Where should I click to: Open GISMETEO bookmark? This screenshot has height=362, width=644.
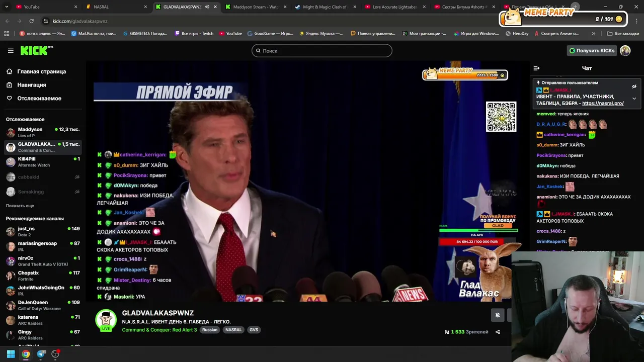(145, 34)
